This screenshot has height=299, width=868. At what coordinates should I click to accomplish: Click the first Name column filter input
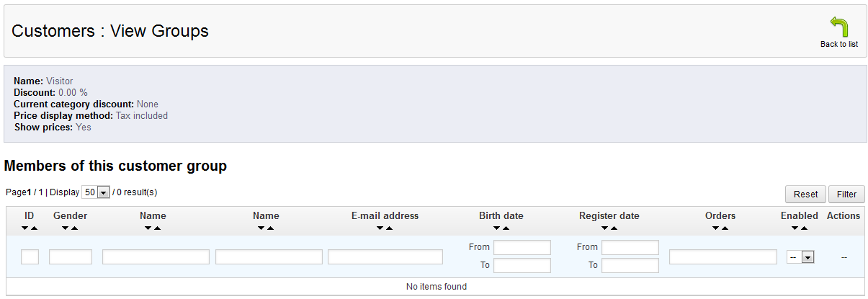pyautogui.click(x=156, y=257)
